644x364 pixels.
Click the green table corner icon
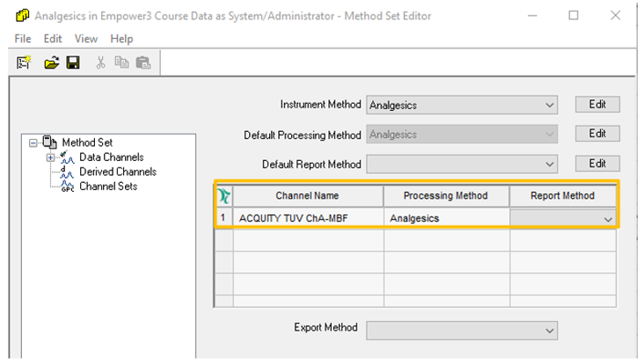(224, 196)
